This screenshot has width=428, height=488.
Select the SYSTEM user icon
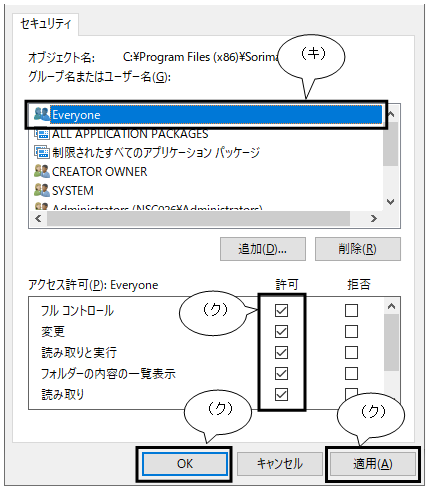coord(41,190)
